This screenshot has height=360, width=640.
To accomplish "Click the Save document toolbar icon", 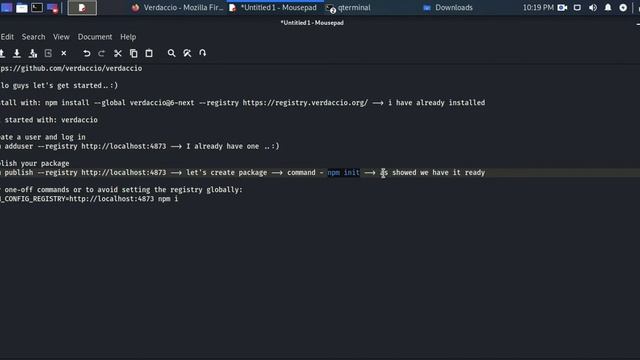I will pyautogui.click(x=17, y=53).
